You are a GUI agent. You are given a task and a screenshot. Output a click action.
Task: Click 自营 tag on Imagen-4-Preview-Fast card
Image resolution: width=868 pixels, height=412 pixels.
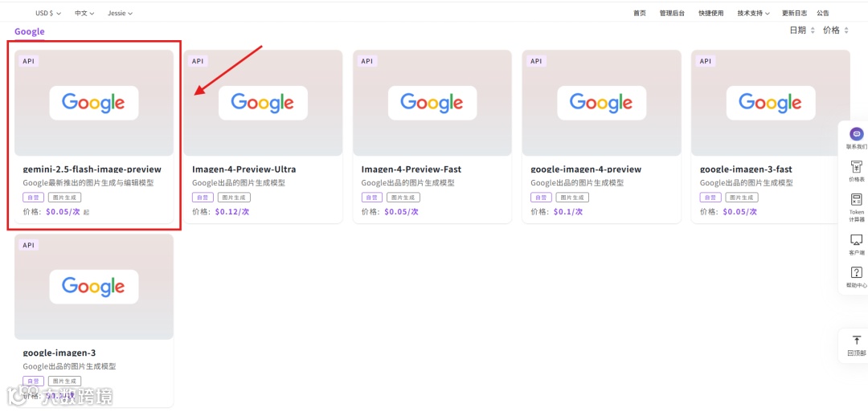point(371,198)
